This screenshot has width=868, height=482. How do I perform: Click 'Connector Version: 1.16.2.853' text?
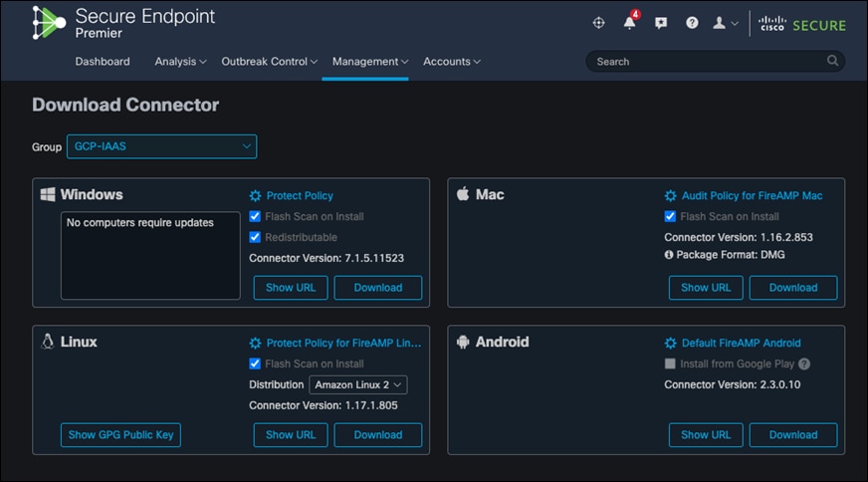pos(739,237)
